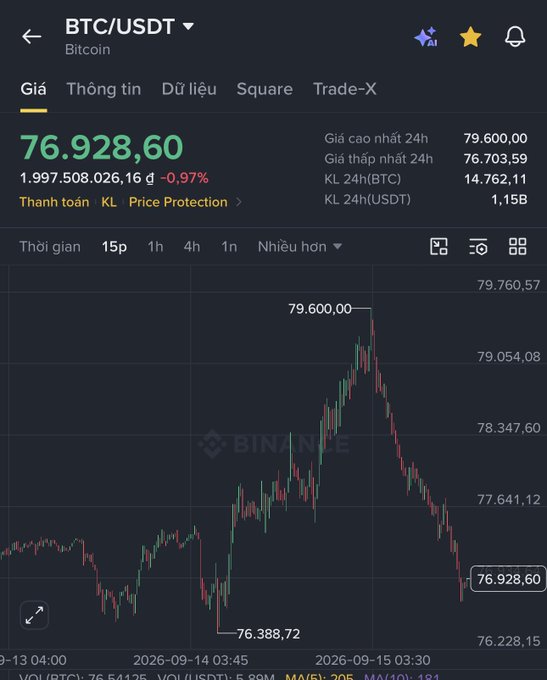This screenshot has height=680, width=547.
Task: Tap the 79.600,00 high marker on chart
Action: tap(320, 309)
